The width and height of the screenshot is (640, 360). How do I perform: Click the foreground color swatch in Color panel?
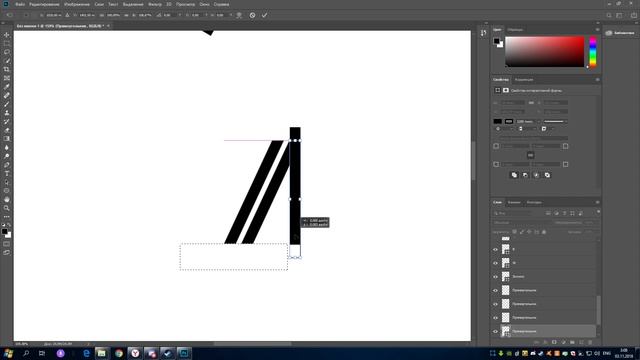(496, 41)
